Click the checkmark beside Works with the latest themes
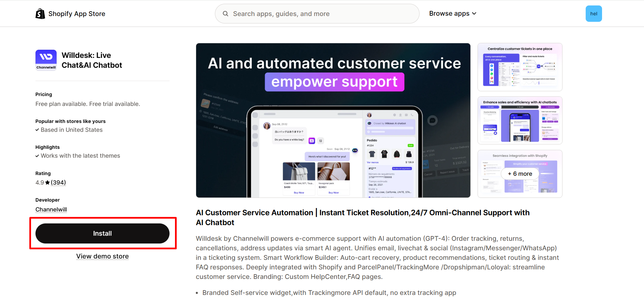 [37, 156]
